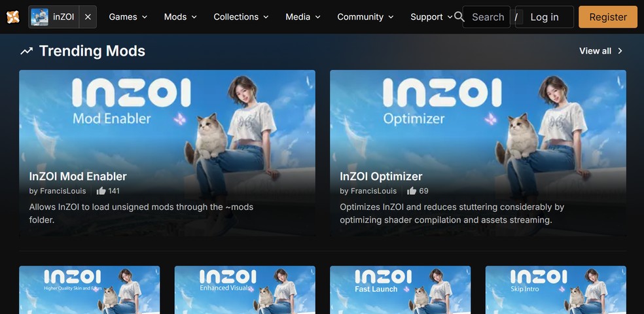Open the Fast Launch mod thumbnail
Image resolution: width=644 pixels, height=314 pixels.
401,290
